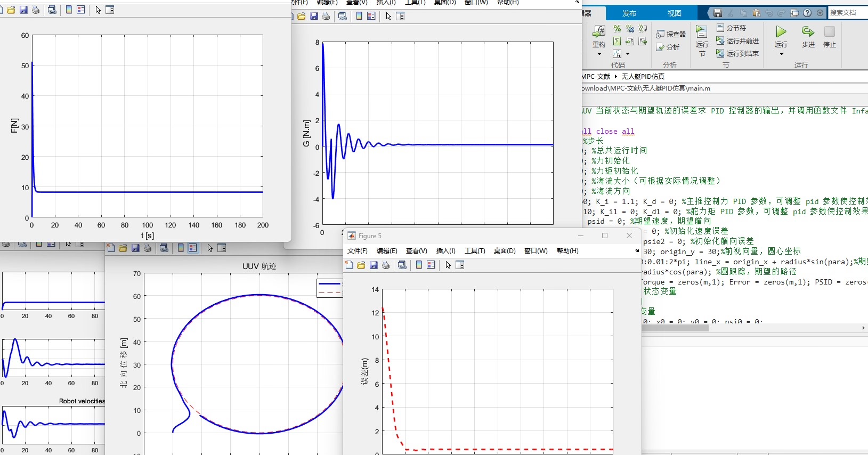The height and width of the screenshot is (455, 868).
Task: Open file via folder icon in Figure 5
Action: (361, 265)
